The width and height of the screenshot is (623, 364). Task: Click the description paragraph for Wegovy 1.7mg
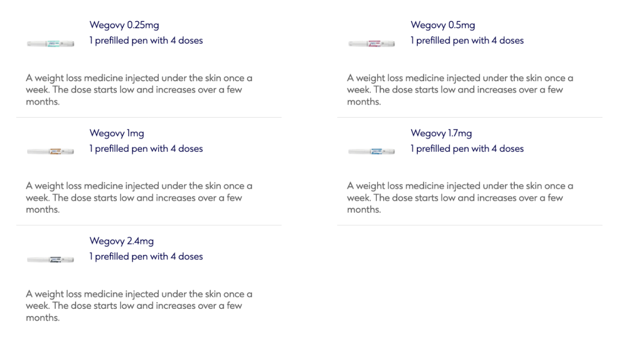pyautogui.click(x=460, y=198)
